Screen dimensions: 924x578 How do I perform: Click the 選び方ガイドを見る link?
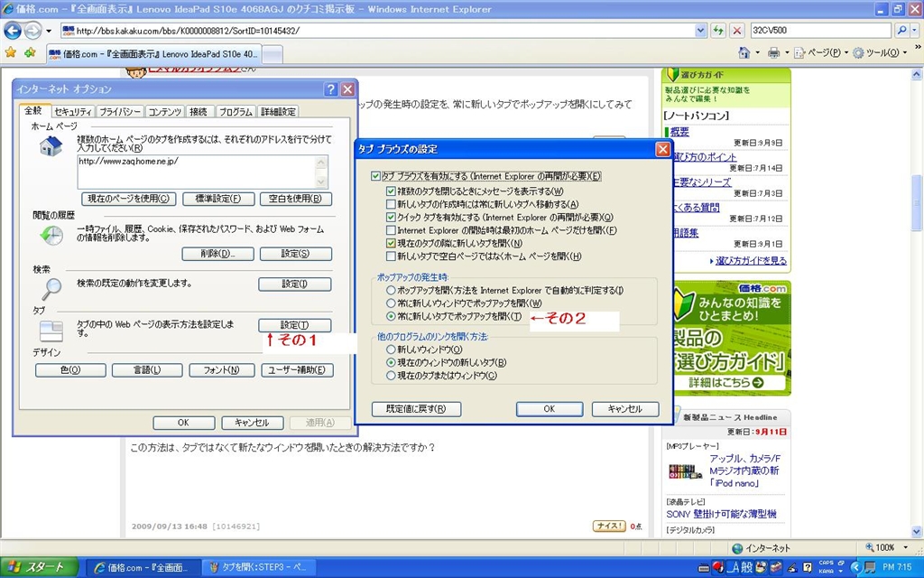tap(751, 260)
